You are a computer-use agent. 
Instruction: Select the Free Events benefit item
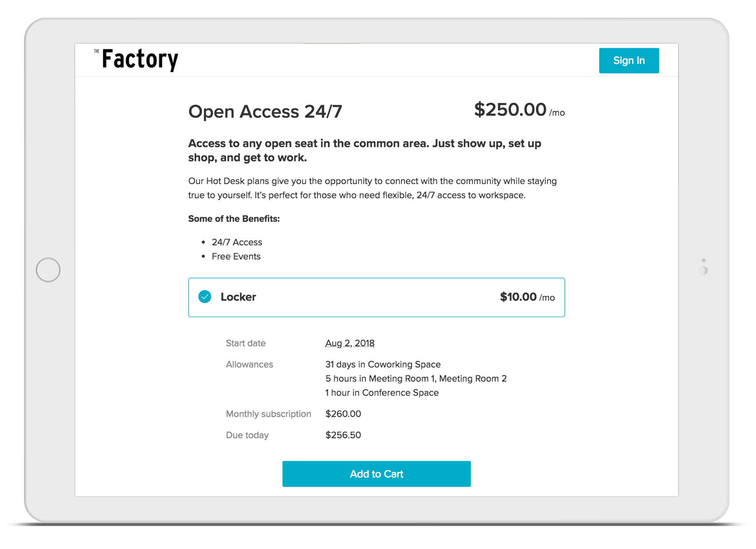(236, 256)
